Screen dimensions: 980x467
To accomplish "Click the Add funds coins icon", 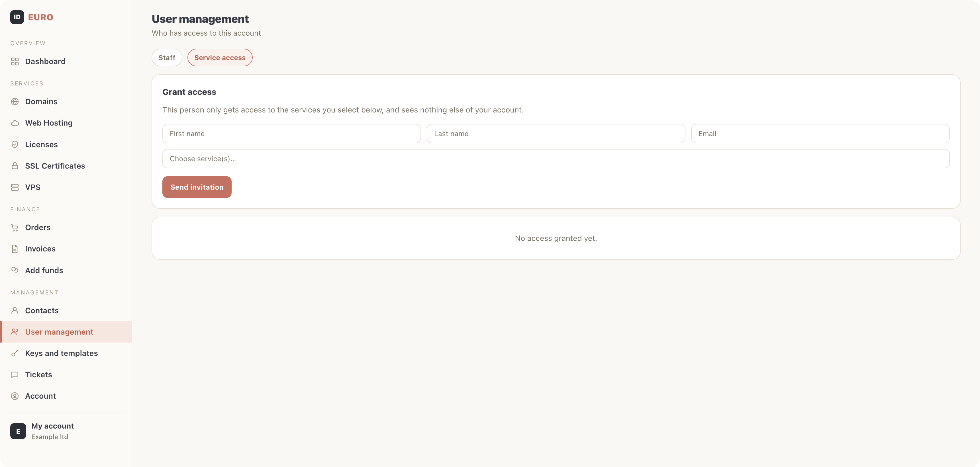I will click(x=15, y=270).
